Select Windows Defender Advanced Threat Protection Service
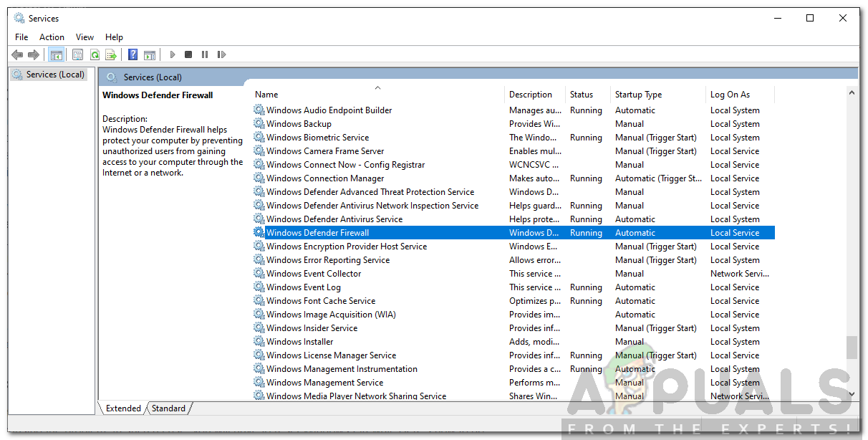868x440 pixels. pos(370,192)
